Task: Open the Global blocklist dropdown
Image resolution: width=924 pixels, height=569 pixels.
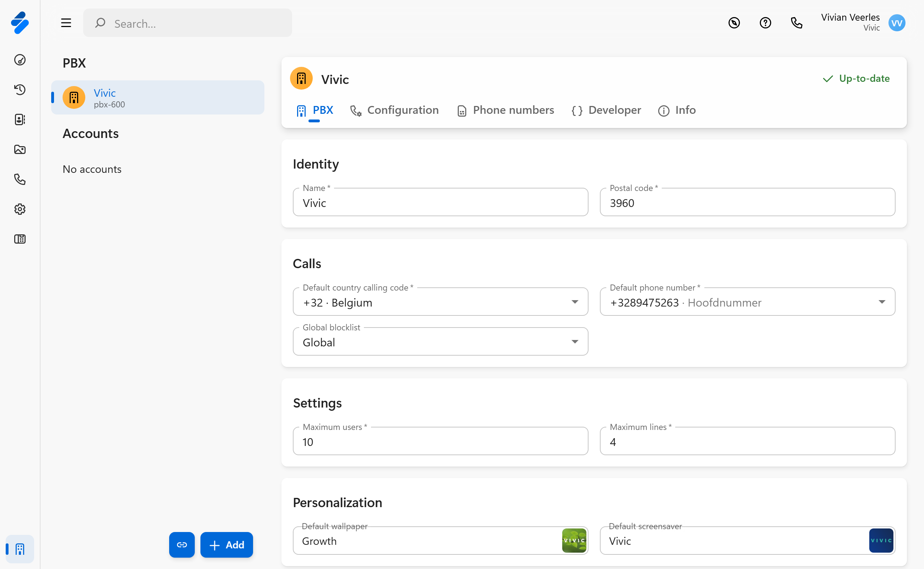Action: pos(574,342)
